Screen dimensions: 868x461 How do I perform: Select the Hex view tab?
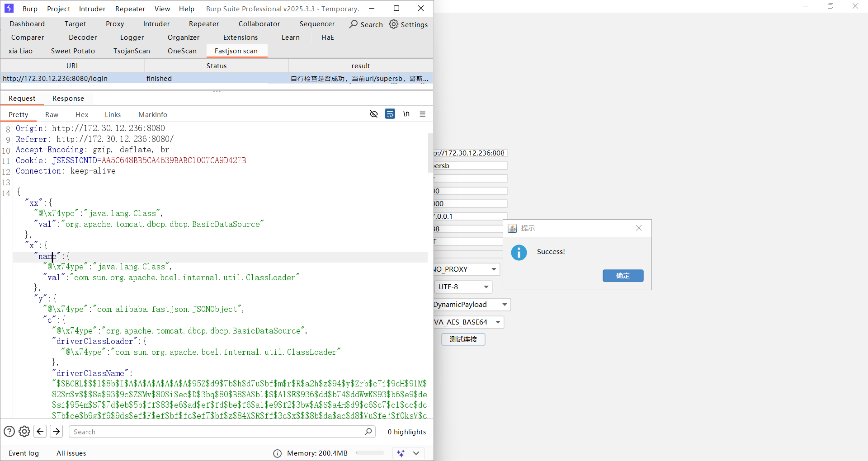coord(82,115)
